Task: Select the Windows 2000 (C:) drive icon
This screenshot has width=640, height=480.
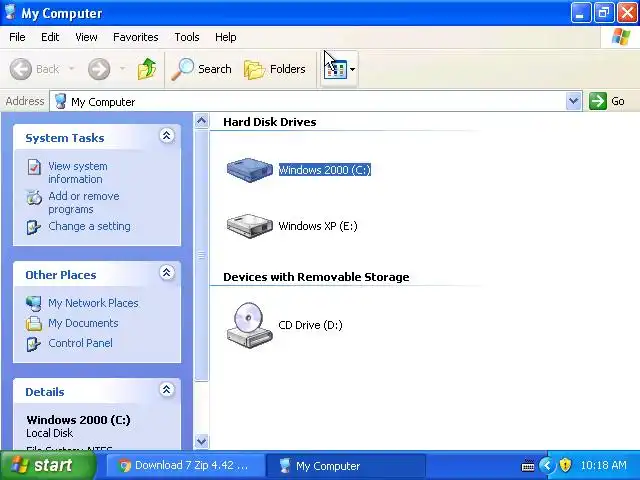Action: click(249, 169)
